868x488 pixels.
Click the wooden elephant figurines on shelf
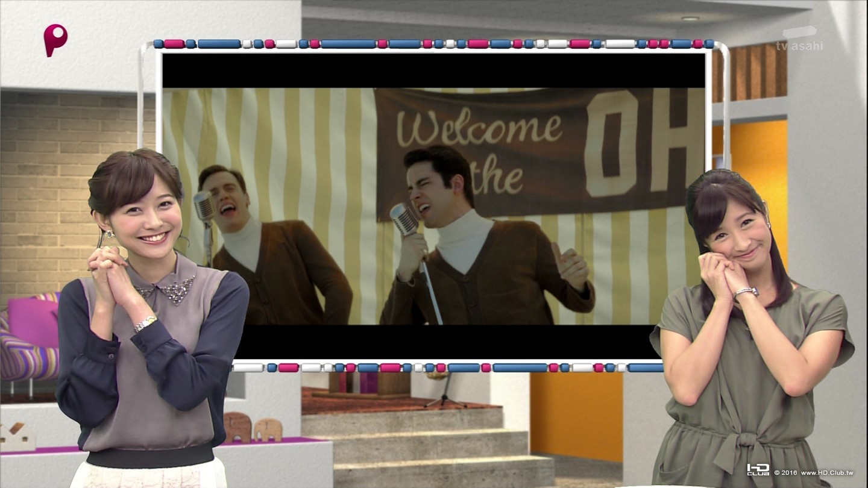[x=253, y=427]
